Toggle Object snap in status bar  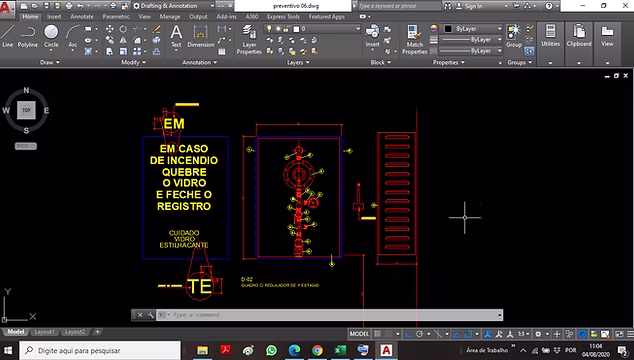point(468,334)
